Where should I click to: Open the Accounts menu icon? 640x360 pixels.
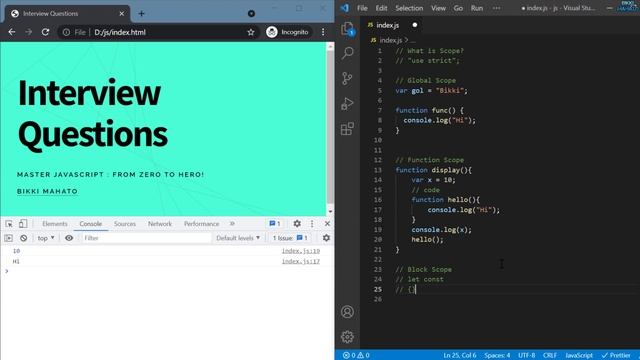(347, 312)
